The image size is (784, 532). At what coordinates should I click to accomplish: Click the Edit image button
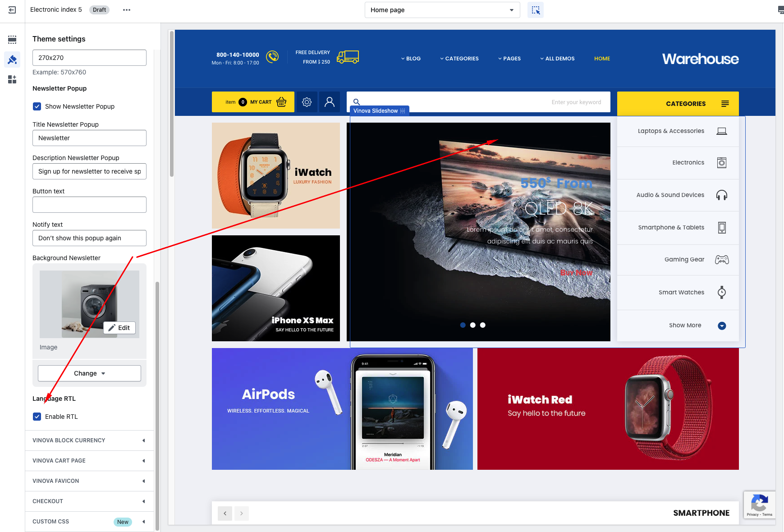119,328
